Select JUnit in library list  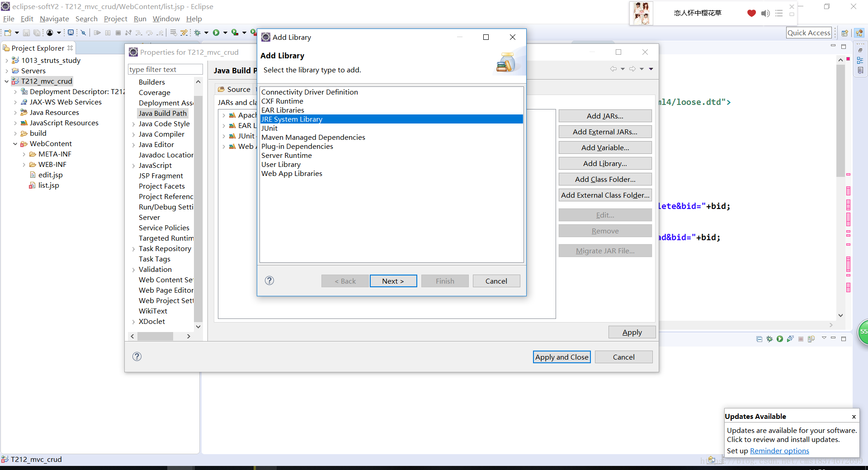pyautogui.click(x=392, y=128)
